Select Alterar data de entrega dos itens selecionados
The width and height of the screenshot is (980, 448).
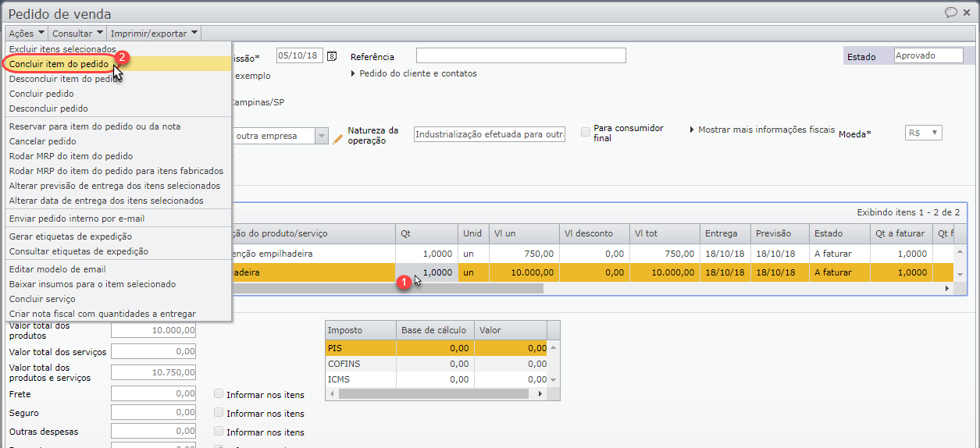[106, 201]
